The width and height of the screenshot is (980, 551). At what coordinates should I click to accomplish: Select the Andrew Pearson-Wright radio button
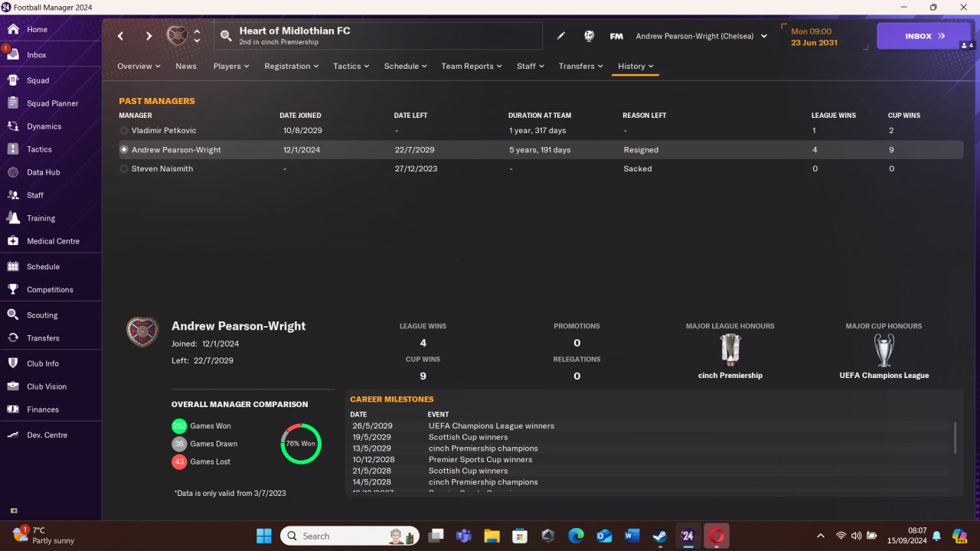click(124, 150)
